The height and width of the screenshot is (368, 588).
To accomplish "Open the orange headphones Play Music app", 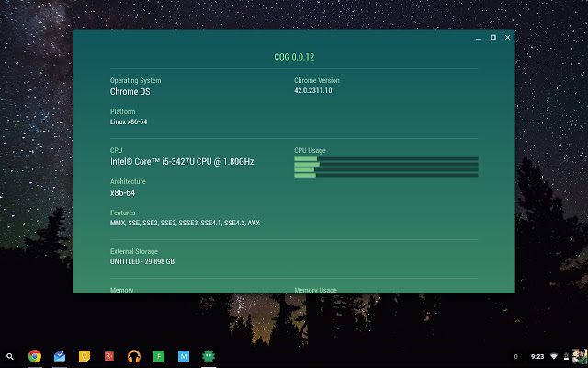I will click(134, 356).
